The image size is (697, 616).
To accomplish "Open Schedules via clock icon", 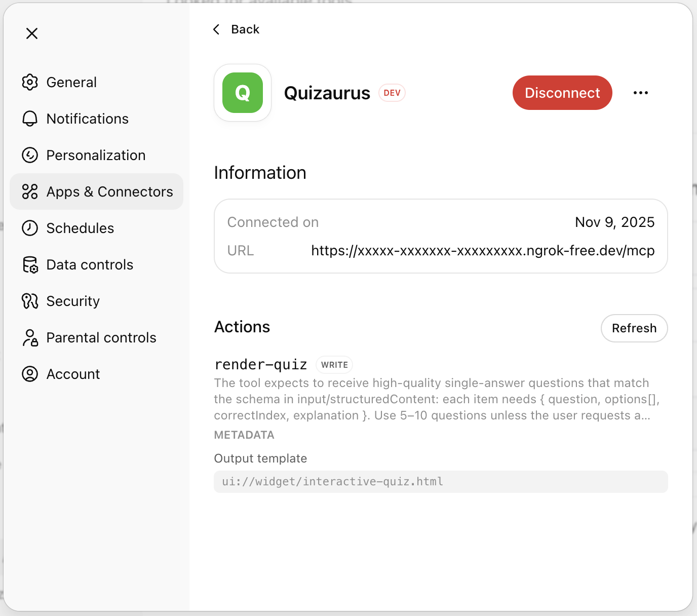I will pos(30,228).
